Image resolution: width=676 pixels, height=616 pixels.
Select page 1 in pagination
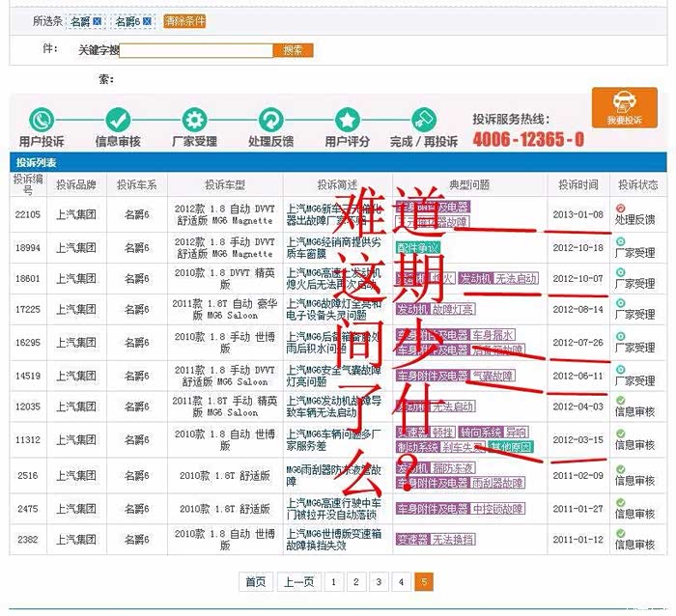click(x=333, y=581)
